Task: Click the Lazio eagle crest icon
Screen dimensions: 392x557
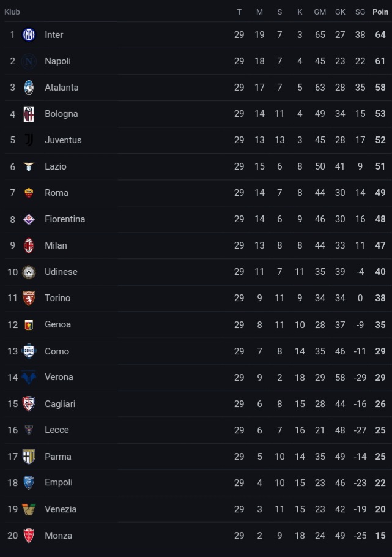Action: click(x=29, y=166)
